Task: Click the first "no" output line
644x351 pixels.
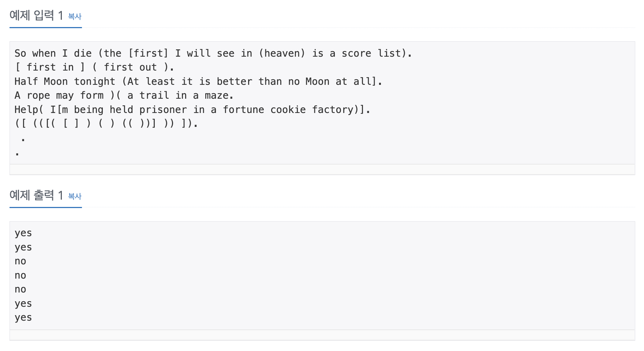Action: point(20,261)
